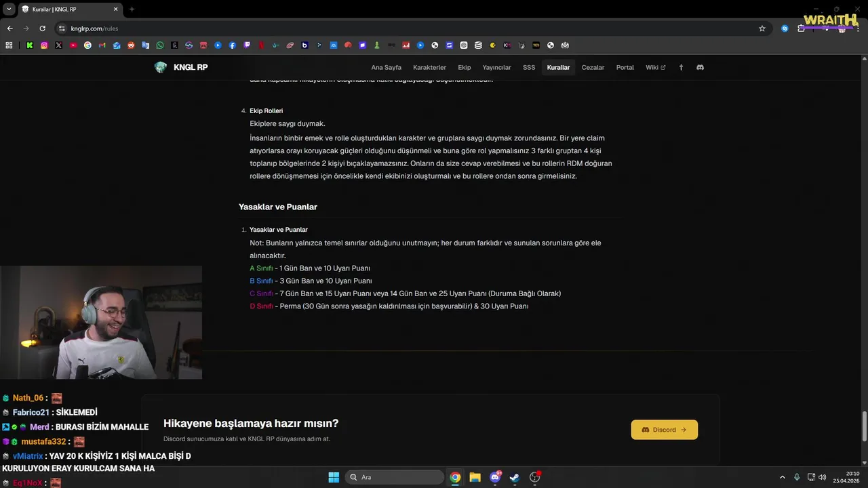Click chat message from vMiatrix

pyautogui.click(x=96, y=462)
